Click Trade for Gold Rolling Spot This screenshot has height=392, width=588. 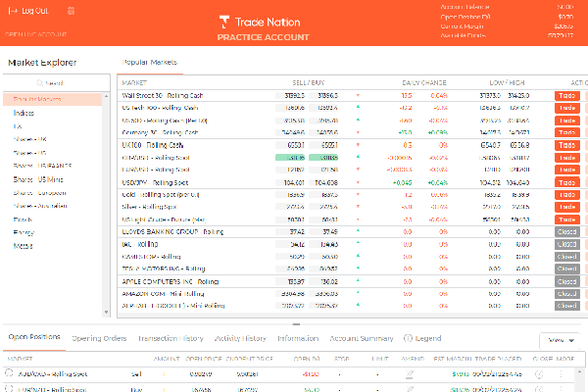(567, 195)
